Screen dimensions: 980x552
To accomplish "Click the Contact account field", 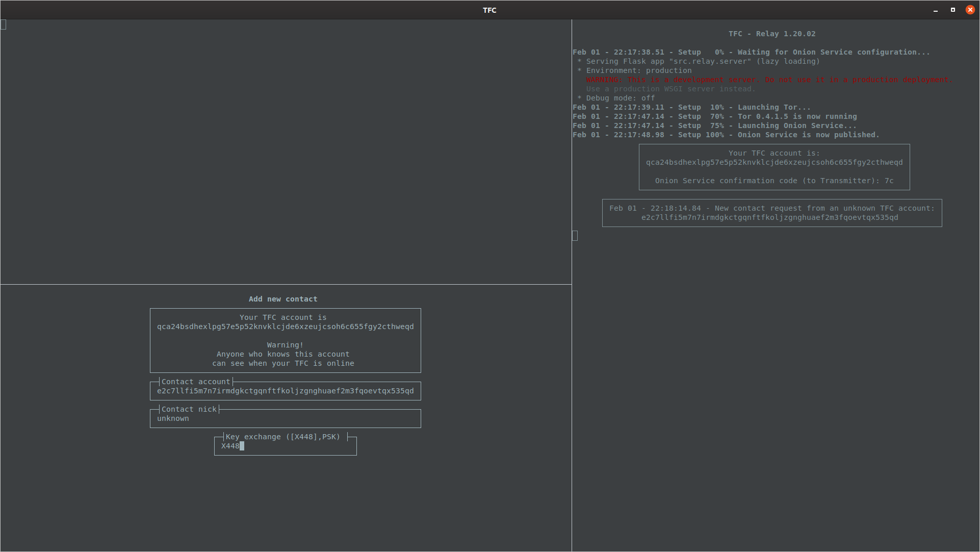I will 285,391.
